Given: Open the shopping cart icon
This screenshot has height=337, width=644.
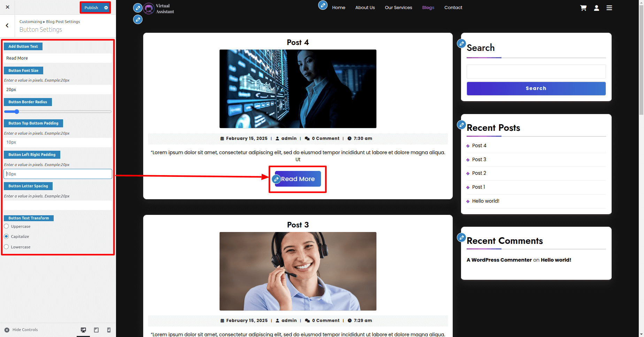Looking at the screenshot, I should coord(583,8).
